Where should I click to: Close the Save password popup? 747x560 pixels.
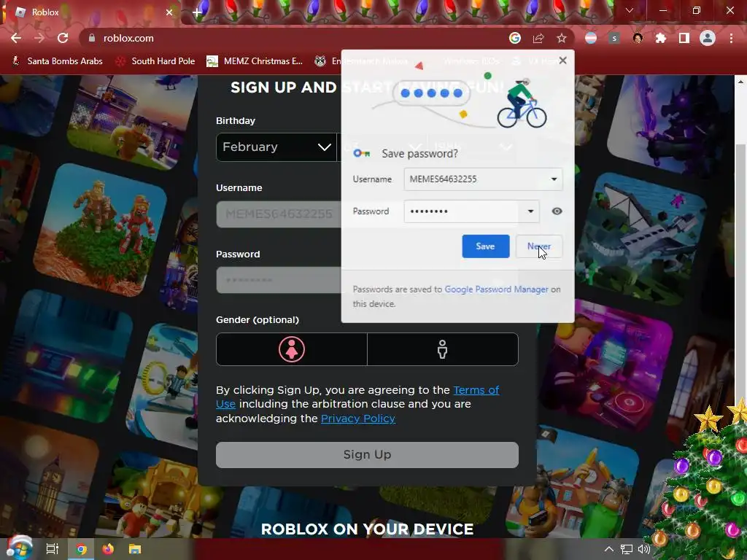[x=562, y=61]
